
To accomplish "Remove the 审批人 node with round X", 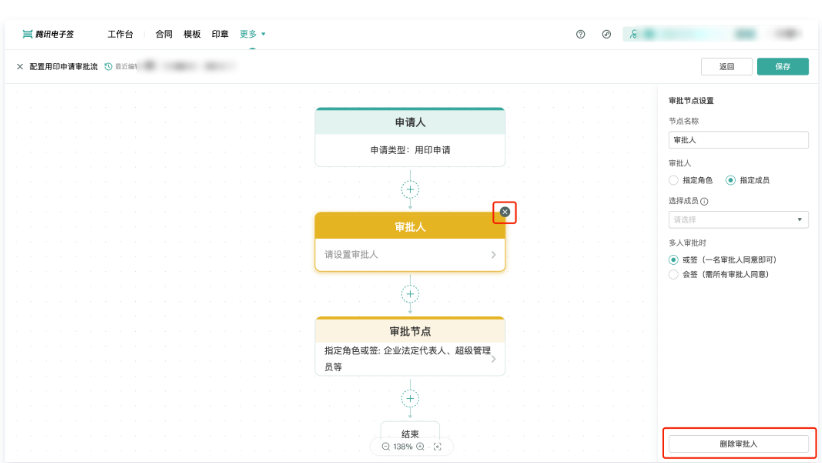I will pos(505,212).
